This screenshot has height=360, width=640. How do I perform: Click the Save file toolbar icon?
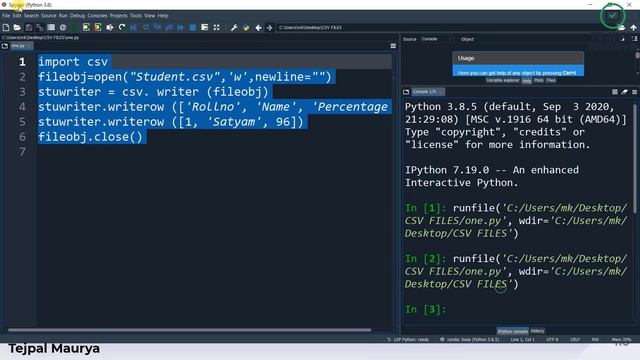pos(29,27)
